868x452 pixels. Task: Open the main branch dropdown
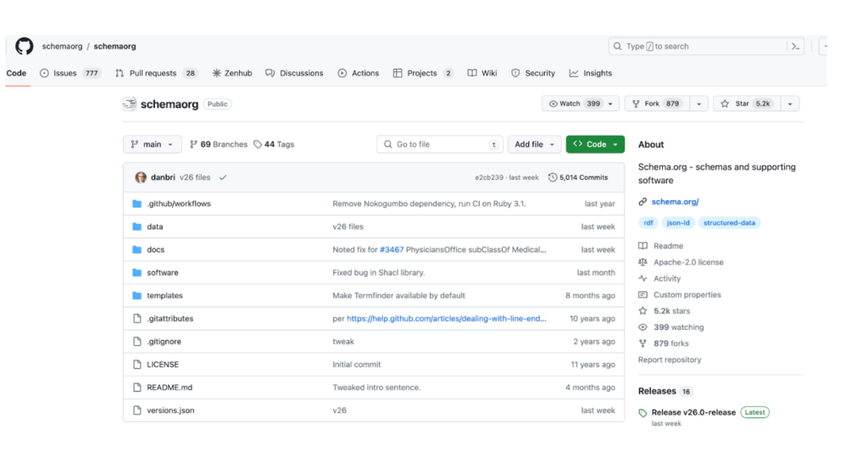(x=153, y=144)
